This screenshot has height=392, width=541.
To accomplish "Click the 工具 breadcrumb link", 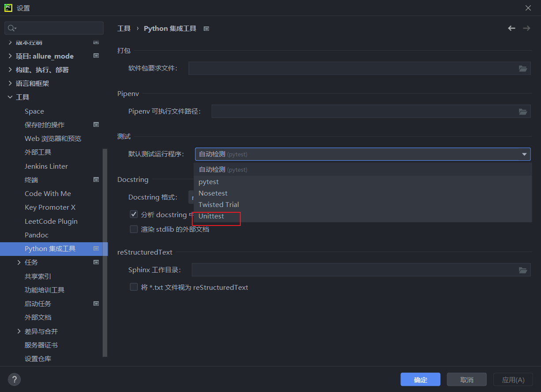I will click(x=124, y=29).
